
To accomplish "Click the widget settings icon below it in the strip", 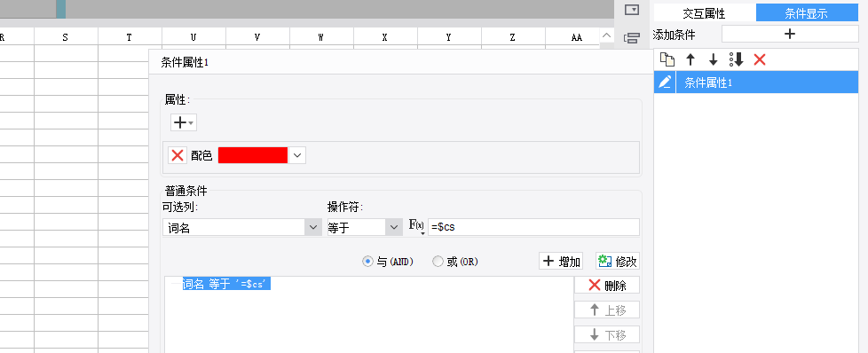I will tap(632, 38).
